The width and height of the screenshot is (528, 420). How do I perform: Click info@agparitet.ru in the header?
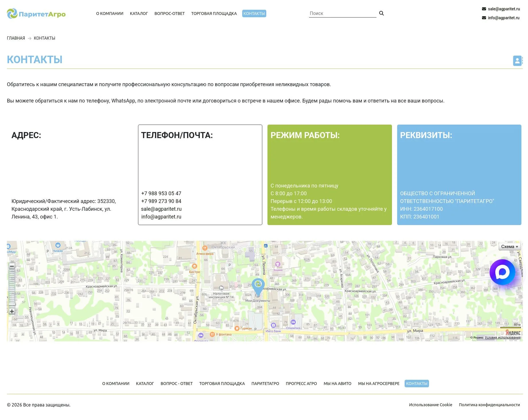(504, 18)
